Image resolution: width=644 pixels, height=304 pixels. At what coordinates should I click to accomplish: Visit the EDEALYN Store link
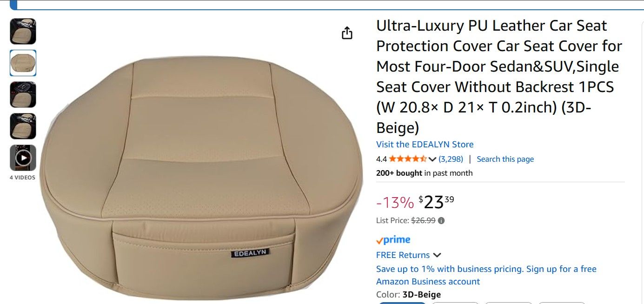425,145
